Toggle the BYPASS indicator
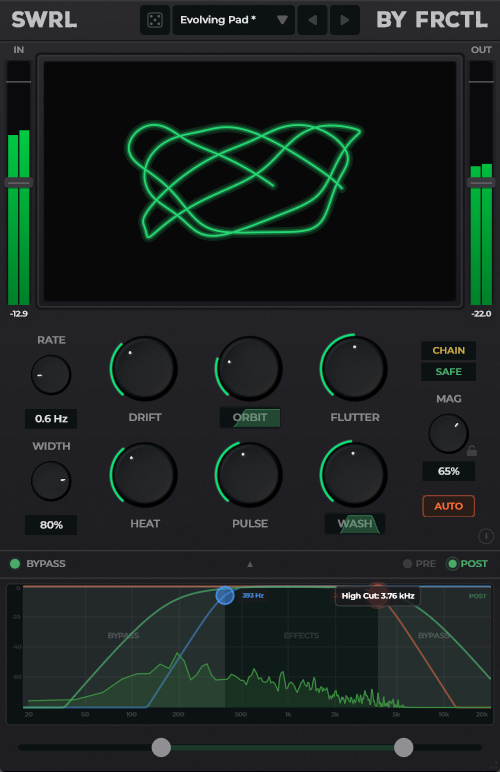 point(15,564)
